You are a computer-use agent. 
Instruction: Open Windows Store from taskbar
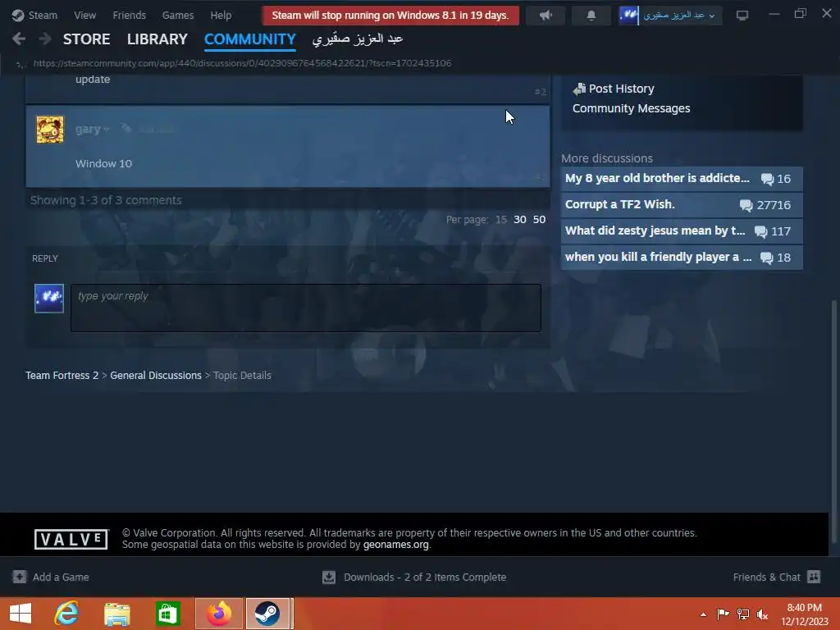click(x=167, y=614)
